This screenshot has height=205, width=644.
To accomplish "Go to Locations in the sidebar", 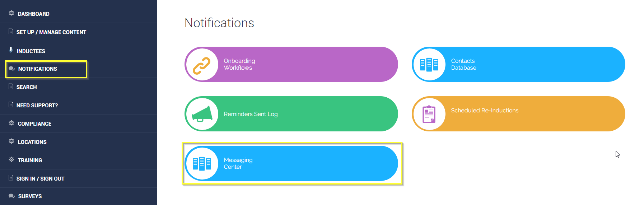I will click(32, 142).
